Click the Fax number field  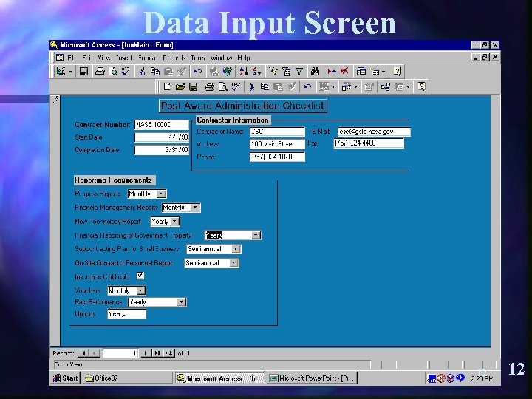pos(369,143)
